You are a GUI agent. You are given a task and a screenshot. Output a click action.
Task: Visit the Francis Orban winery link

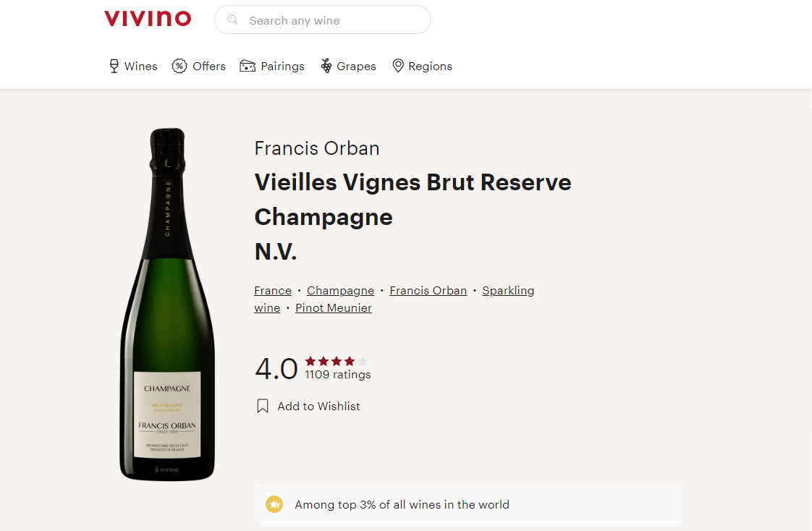pos(428,291)
